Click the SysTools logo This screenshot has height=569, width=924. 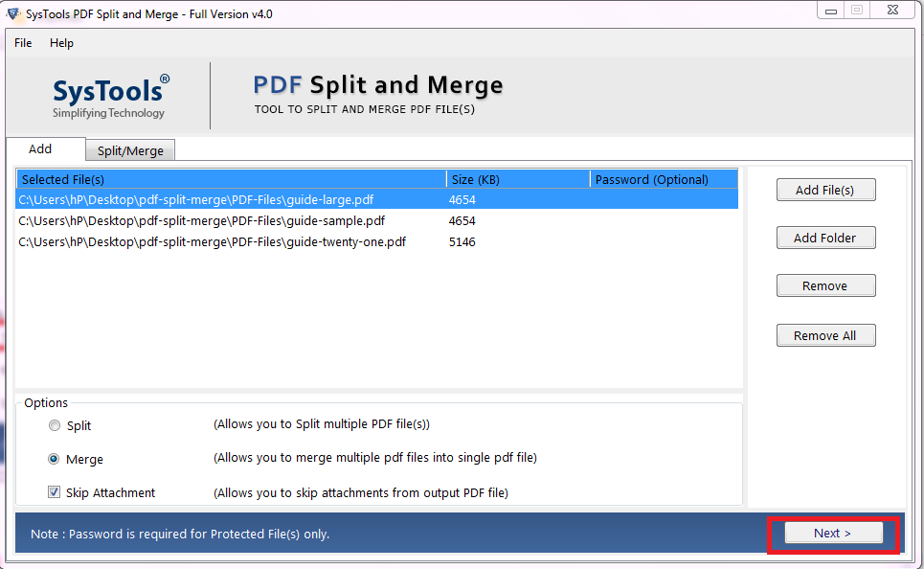pyautogui.click(x=109, y=96)
